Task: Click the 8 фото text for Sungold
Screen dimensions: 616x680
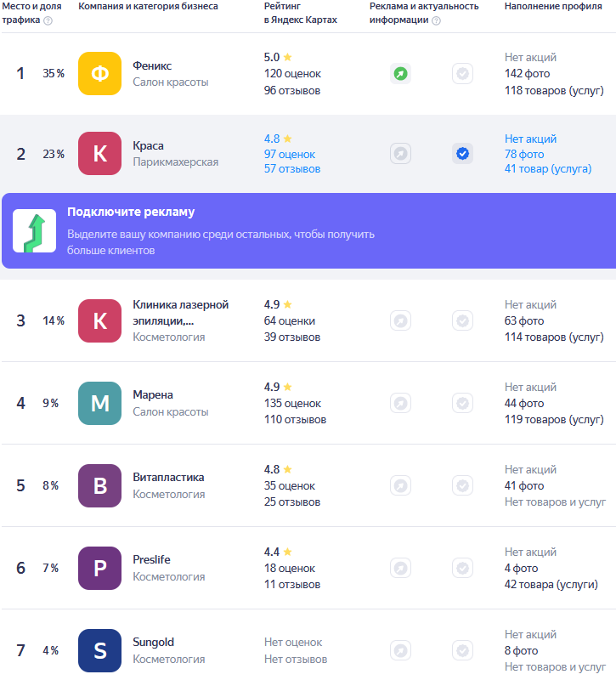Action: (521, 650)
